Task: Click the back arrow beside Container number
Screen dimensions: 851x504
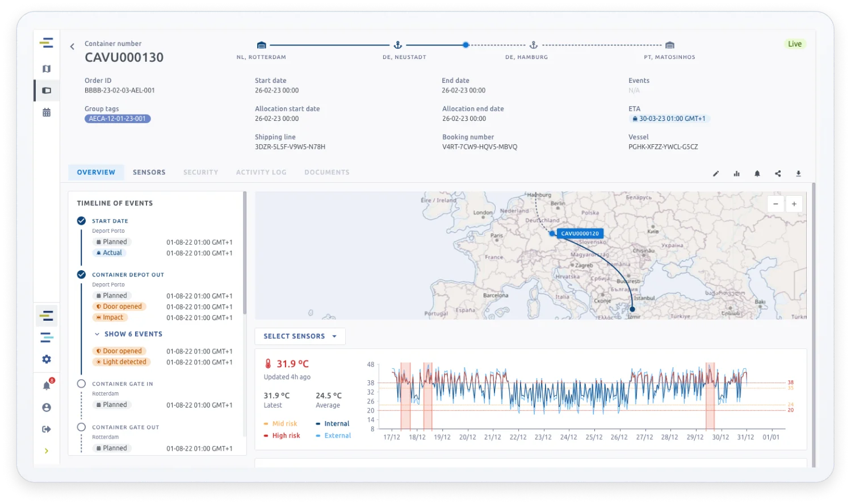Action: (72, 47)
